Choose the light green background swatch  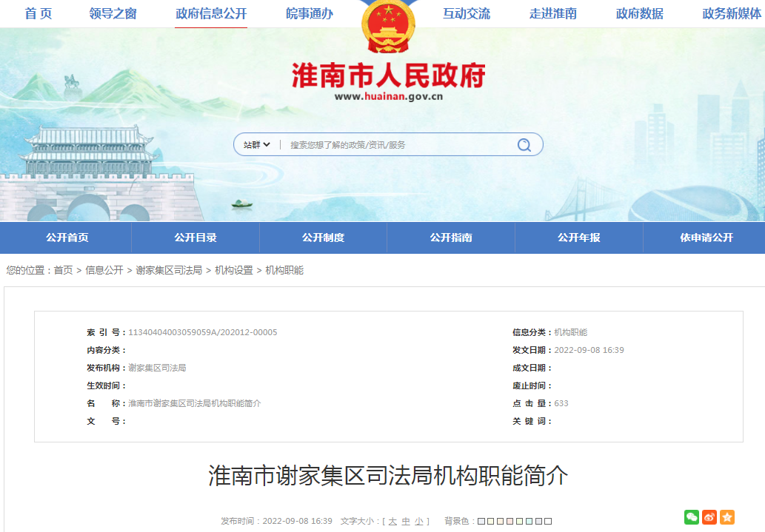coord(520,520)
